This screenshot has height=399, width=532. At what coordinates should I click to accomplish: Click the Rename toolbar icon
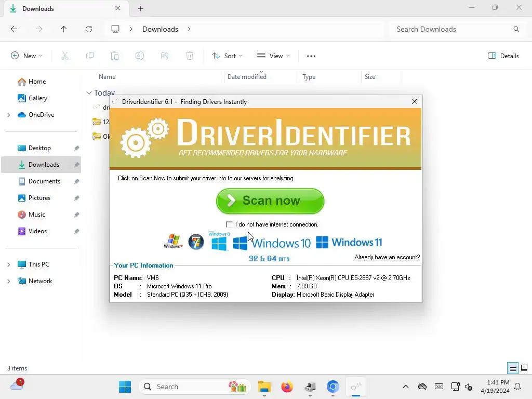tap(140, 56)
